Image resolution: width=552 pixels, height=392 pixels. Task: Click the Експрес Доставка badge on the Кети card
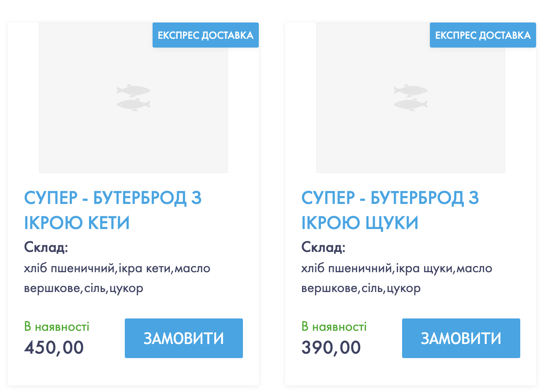(205, 35)
